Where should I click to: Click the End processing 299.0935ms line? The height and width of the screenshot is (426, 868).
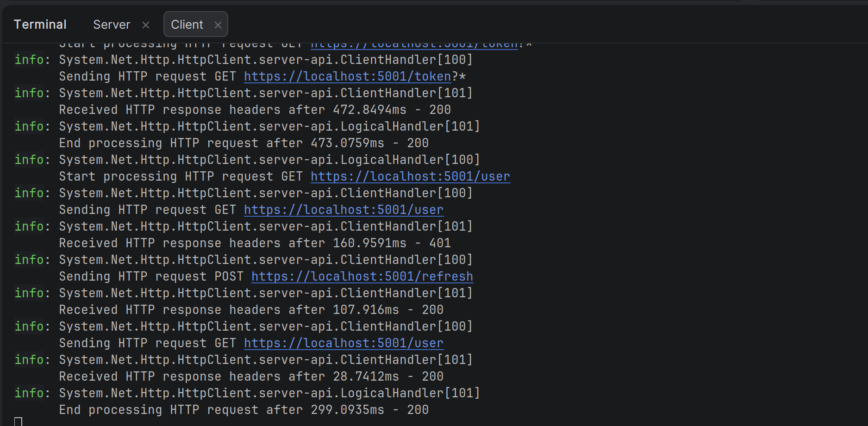tap(244, 410)
